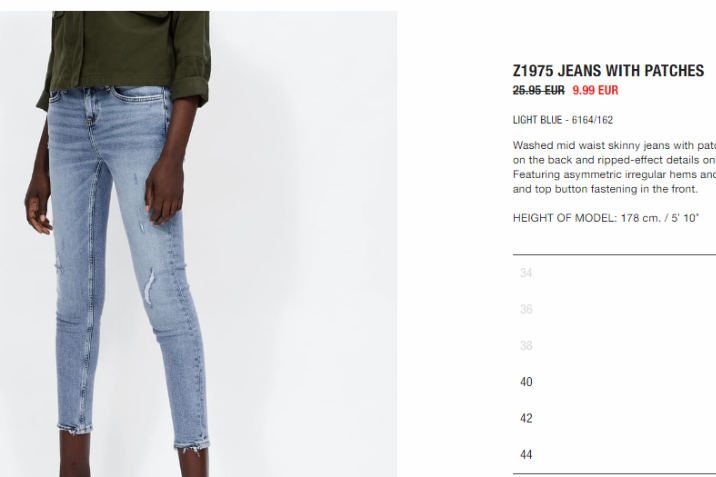
Task: Choose the greyed-out size 38
Action: [614, 346]
